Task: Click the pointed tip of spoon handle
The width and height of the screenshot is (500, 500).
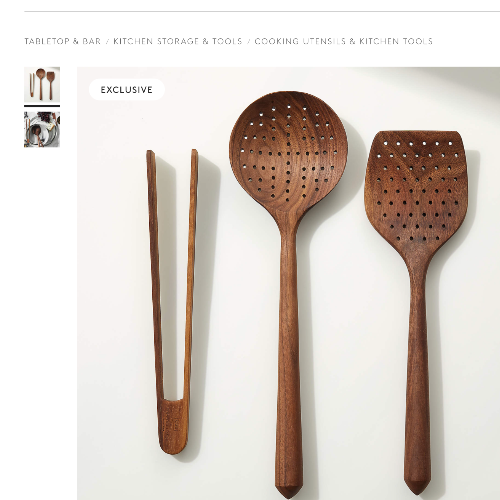Action: [289, 492]
